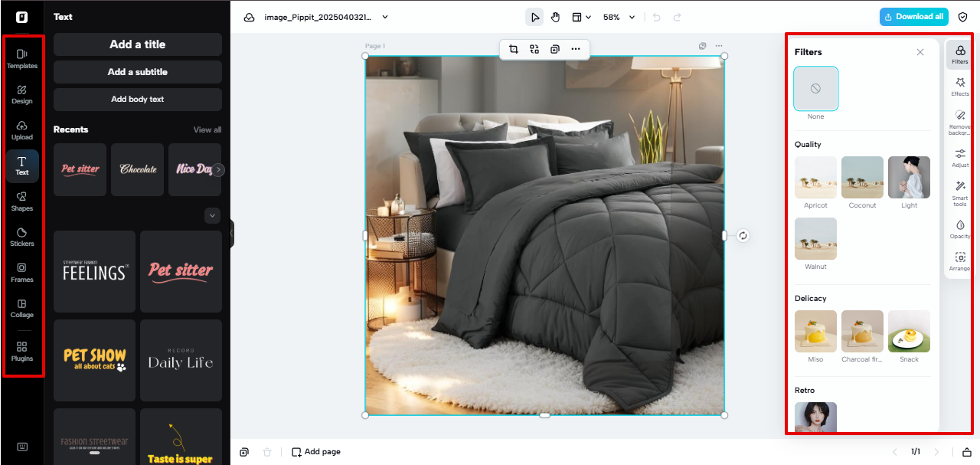Select the PET SHOW text template
980x465 pixels.
click(94, 360)
